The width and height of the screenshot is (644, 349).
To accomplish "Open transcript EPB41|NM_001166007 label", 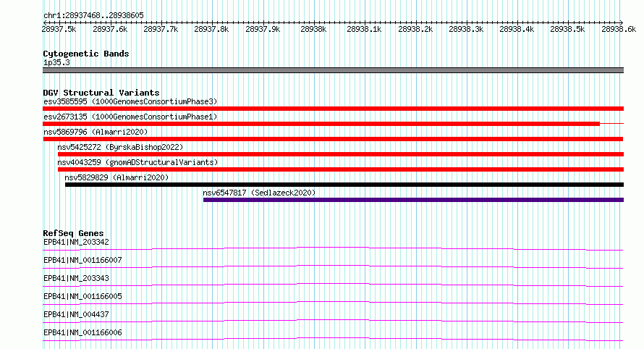I will [x=82, y=260].
